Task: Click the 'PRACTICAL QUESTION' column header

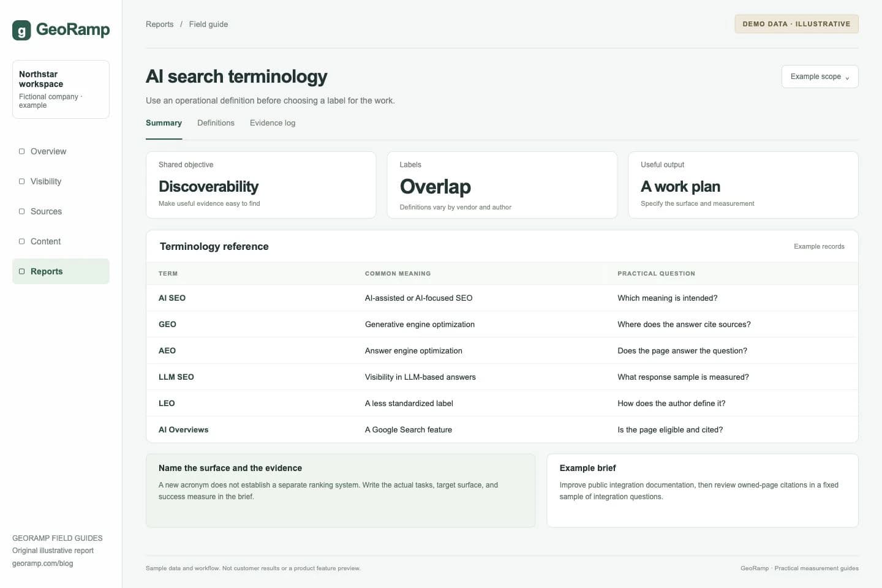Action: tap(656, 274)
